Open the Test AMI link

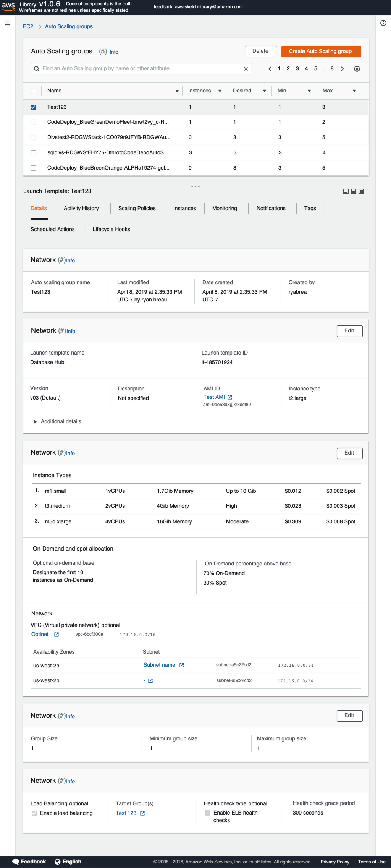[x=214, y=397]
